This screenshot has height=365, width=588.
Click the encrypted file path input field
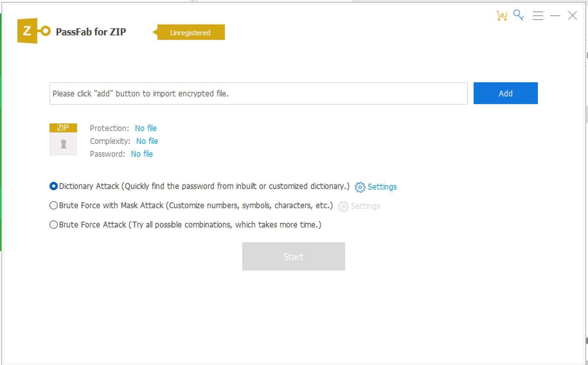[x=257, y=93]
